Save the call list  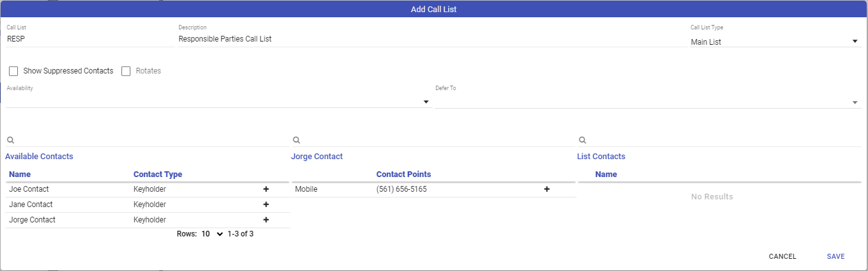[835, 256]
